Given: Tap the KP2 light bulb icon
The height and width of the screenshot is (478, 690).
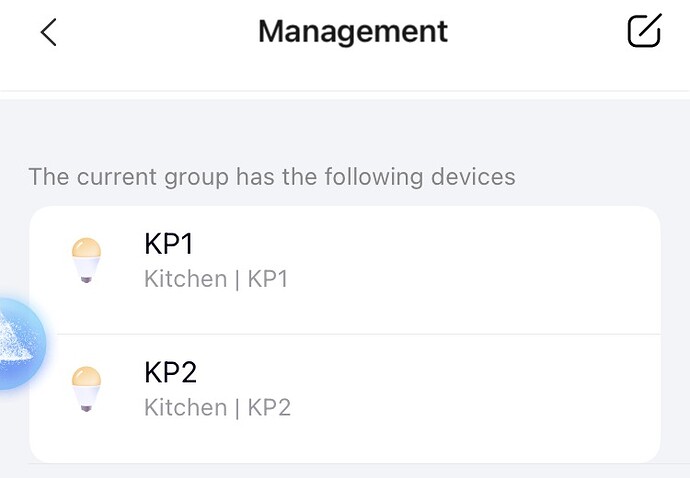Looking at the screenshot, I should click(88, 390).
